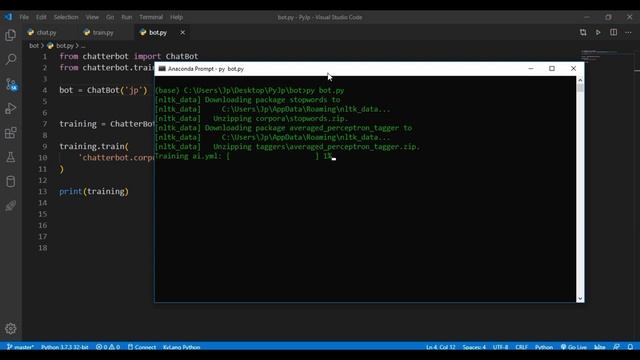This screenshot has width=640, height=360.
Task: Click the 'Training ai.yml' progress line
Action: click(x=244, y=156)
